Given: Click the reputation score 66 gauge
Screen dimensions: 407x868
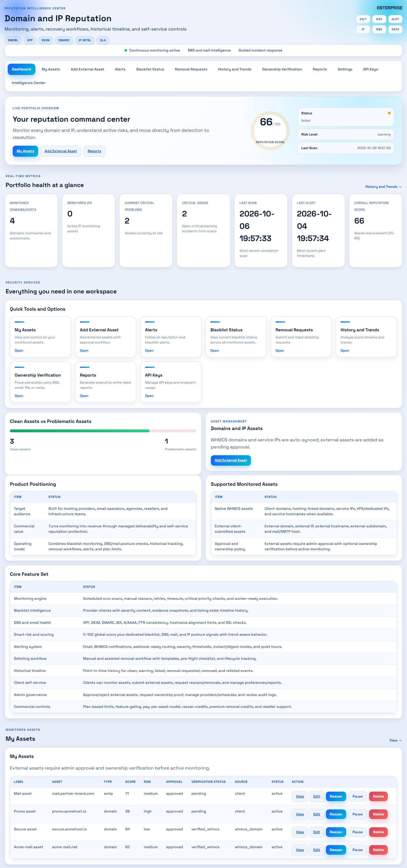Looking at the screenshot, I should pyautogui.click(x=270, y=131).
